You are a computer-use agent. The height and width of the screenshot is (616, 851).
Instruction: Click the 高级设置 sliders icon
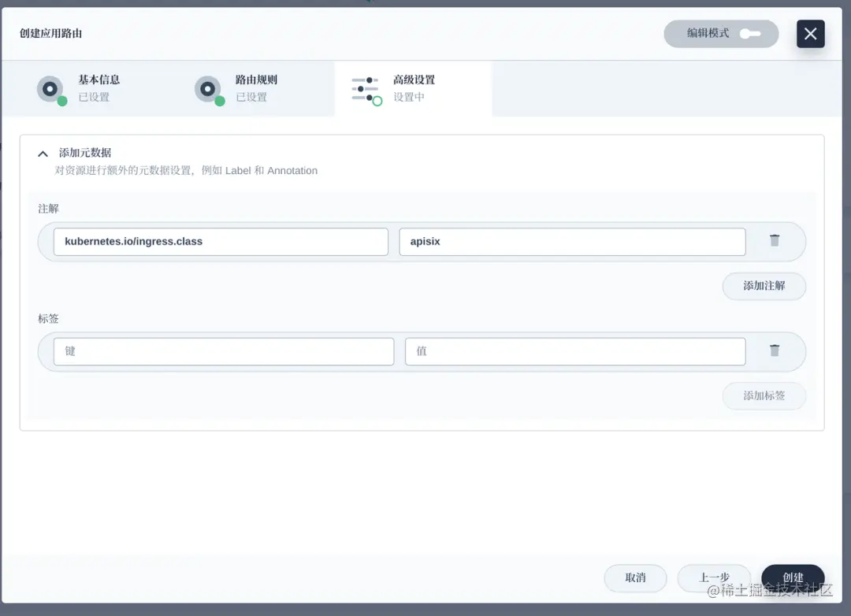(366, 90)
